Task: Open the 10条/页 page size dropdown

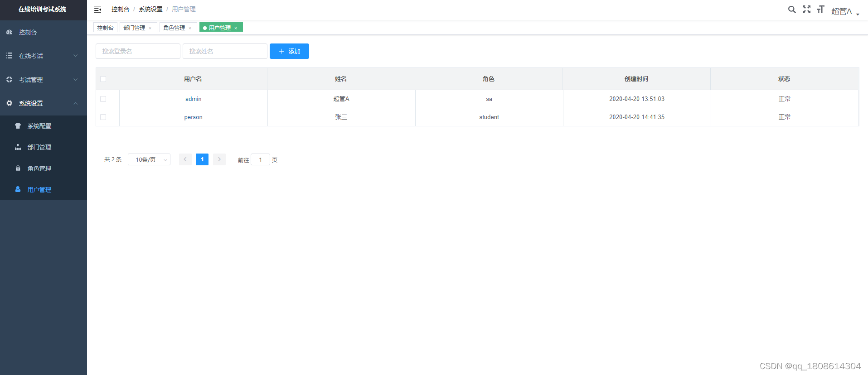Action: coord(149,159)
